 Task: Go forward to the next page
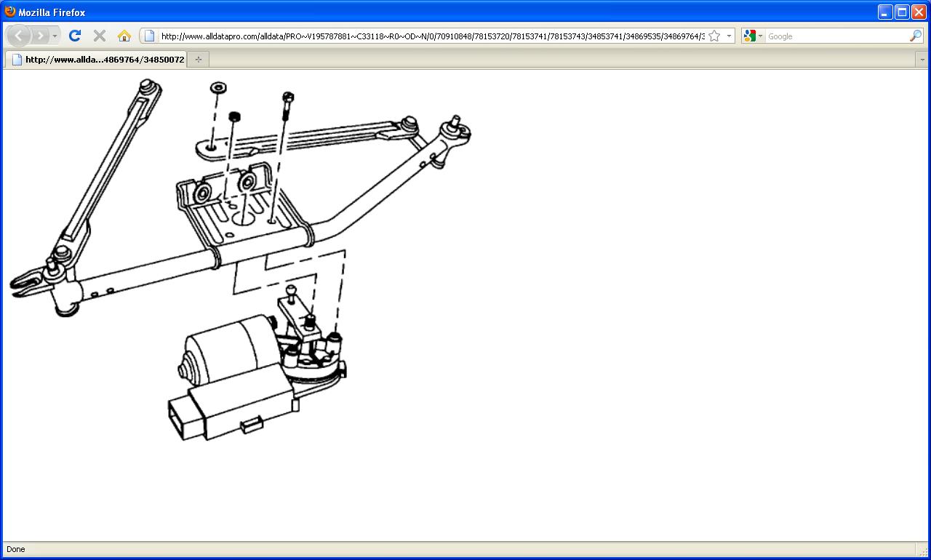point(40,36)
